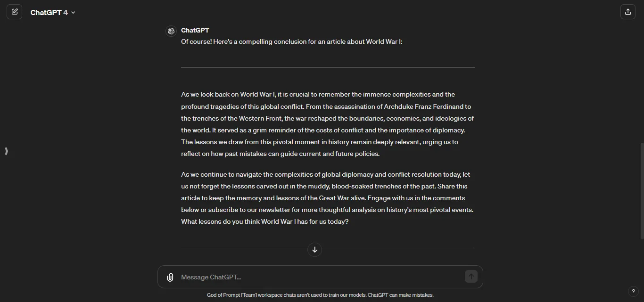Open help via the question mark icon
Viewport: 644px width, 302px height.
pos(634,291)
